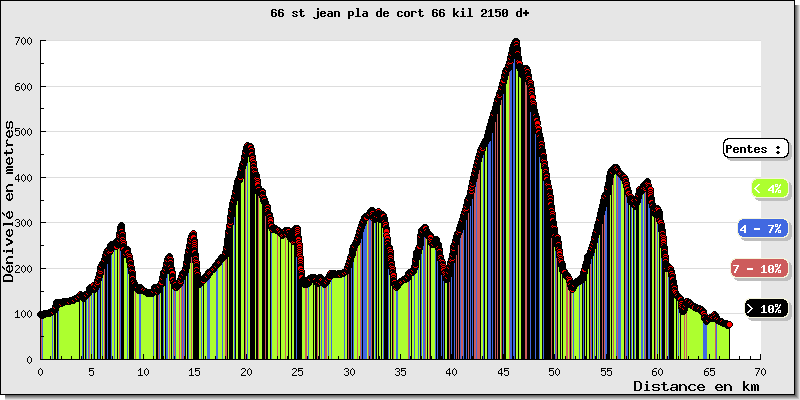Click the starting point of profile at 0 km
Image resolution: width=800 pixels, height=400 pixels.
pos(41,314)
